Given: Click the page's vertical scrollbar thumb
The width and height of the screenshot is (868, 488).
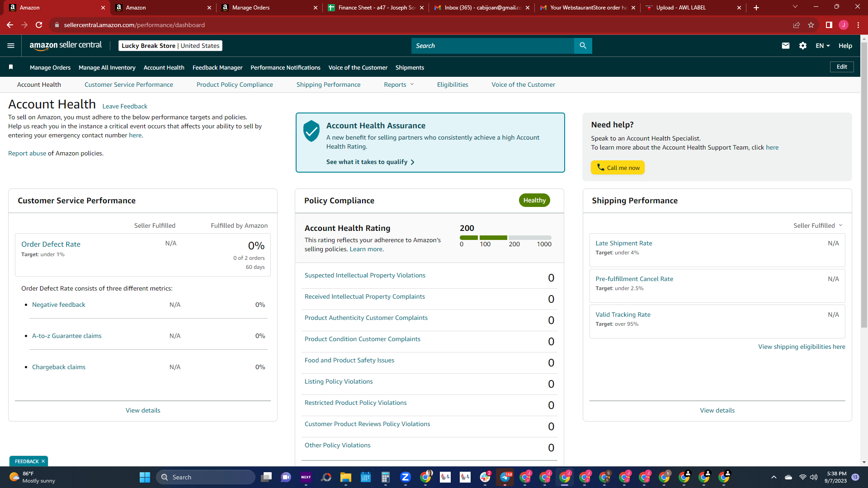Looking at the screenshot, I should tap(864, 185).
